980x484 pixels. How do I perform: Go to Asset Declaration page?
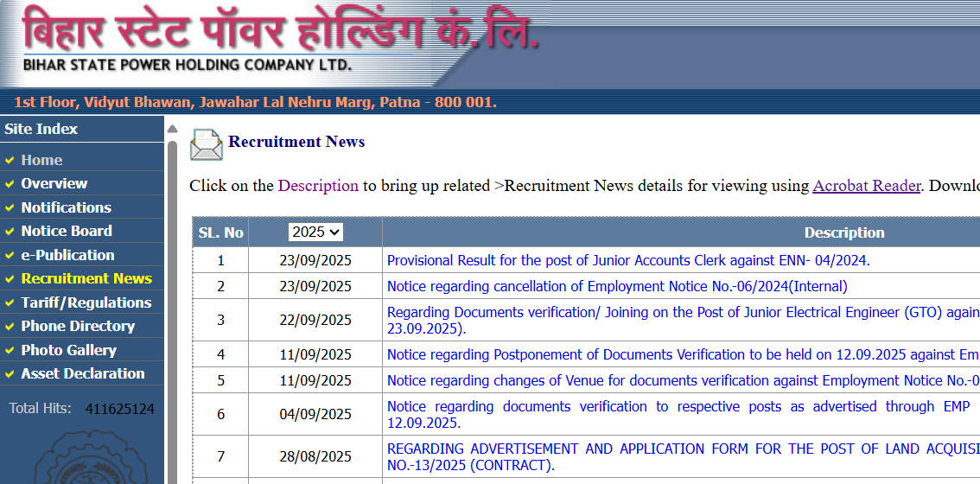click(83, 373)
